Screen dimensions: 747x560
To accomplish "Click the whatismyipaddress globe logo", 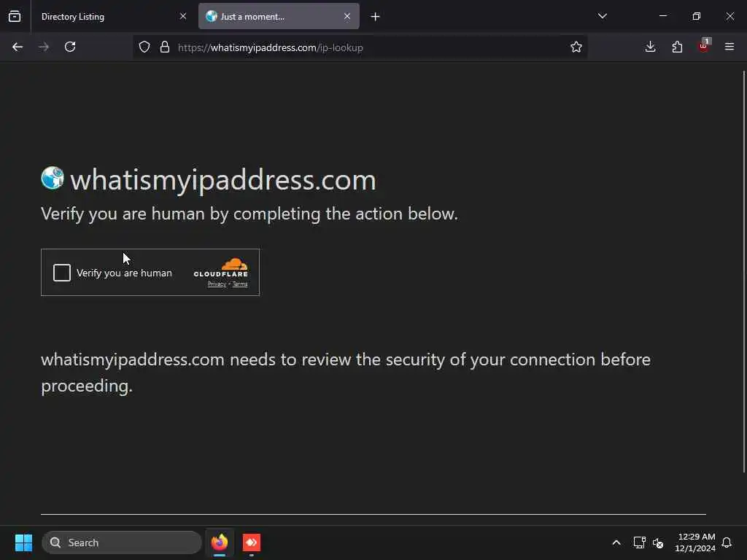I will click(53, 178).
